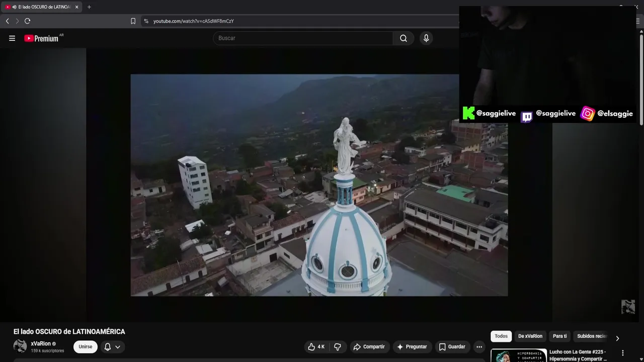Go back with browser back arrow
The image size is (644, 362).
(7, 21)
